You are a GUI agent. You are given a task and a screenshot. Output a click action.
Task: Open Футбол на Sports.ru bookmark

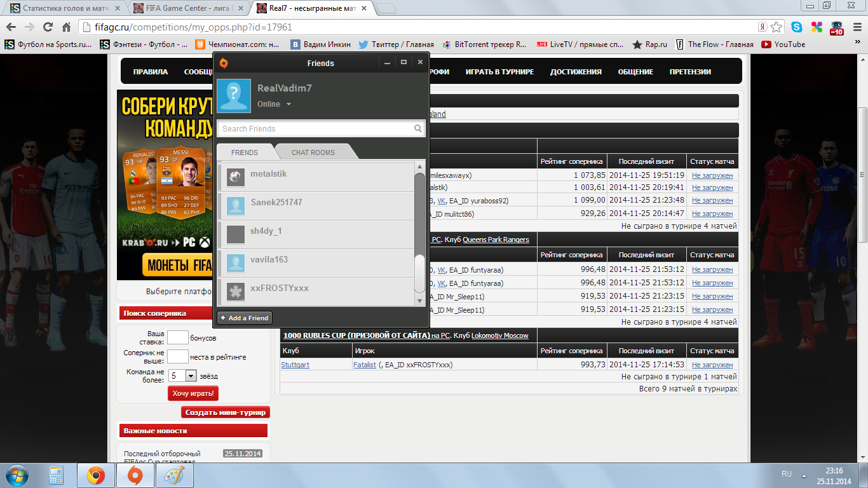[48, 44]
